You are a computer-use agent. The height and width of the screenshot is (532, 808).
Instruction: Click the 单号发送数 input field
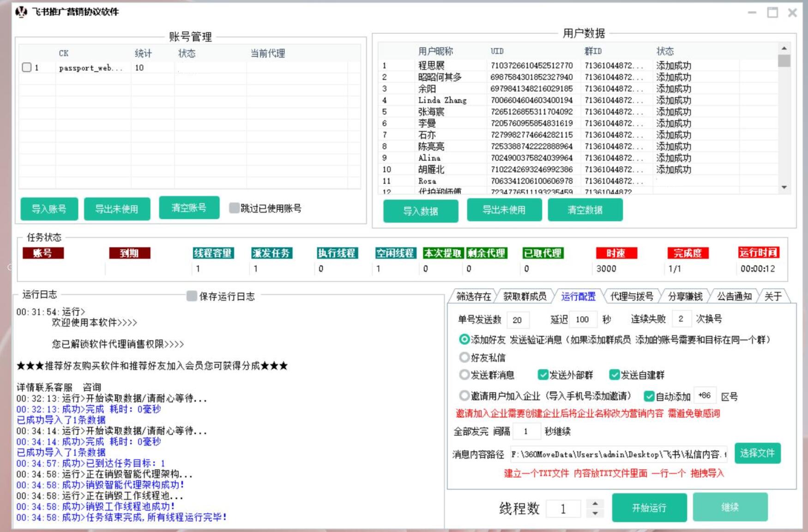coord(518,320)
